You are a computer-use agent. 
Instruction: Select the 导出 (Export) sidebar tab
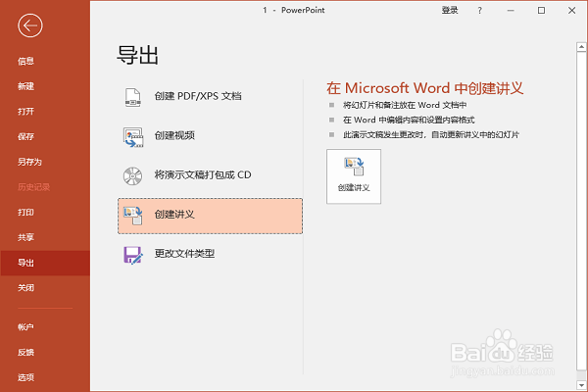pyautogui.click(x=45, y=263)
